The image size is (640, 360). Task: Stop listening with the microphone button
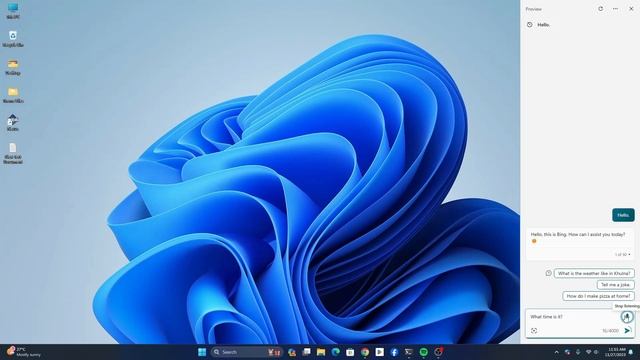click(627, 316)
